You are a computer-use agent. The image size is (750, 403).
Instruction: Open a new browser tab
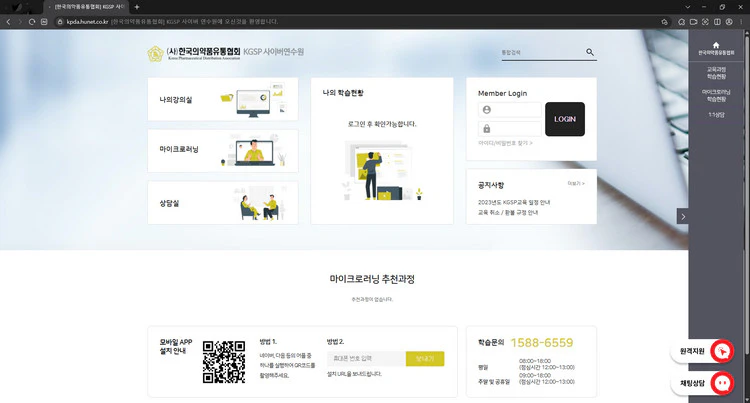pyautogui.click(x=136, y=7)
